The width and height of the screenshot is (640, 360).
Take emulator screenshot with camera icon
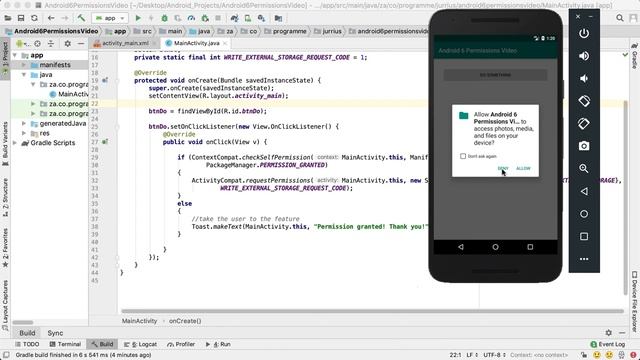tap(584, 146)
